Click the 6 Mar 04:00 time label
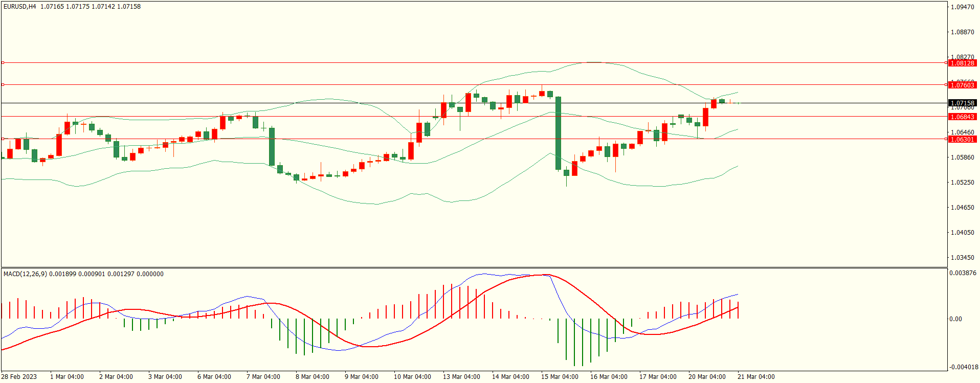Image resolution: width=980 pixels, height=383 pixels. (x=214, y=377)
